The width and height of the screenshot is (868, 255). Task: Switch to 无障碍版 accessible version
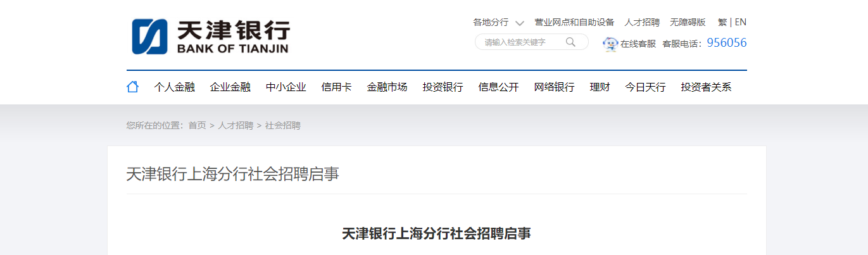pyautogui.click(x=688, y=22)
